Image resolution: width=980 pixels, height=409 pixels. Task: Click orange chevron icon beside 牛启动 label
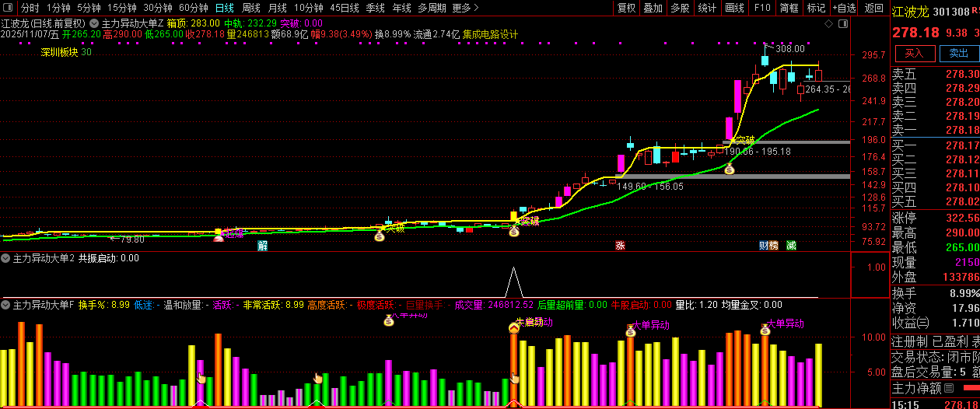513,328
